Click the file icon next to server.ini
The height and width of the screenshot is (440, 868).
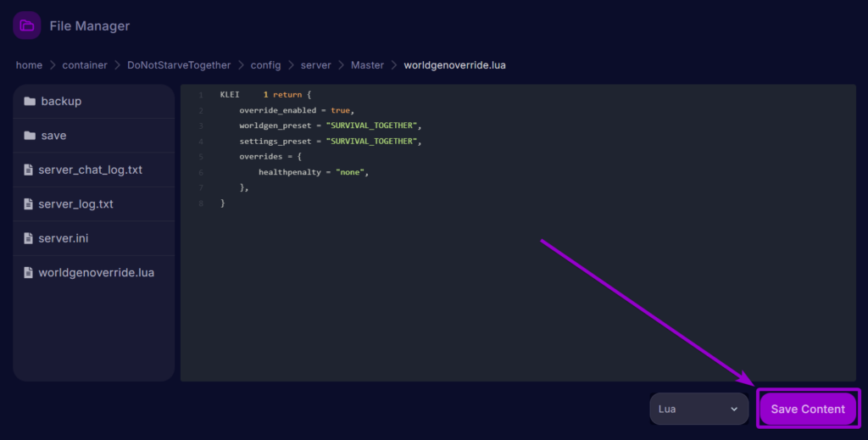29,238
